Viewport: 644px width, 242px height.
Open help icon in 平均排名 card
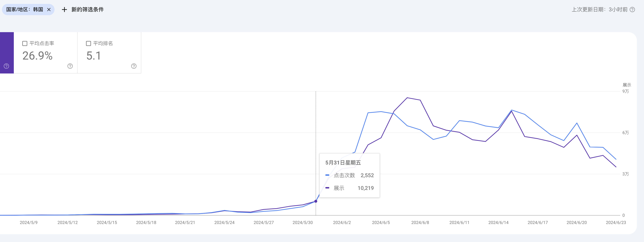click(x=134, y=66)
